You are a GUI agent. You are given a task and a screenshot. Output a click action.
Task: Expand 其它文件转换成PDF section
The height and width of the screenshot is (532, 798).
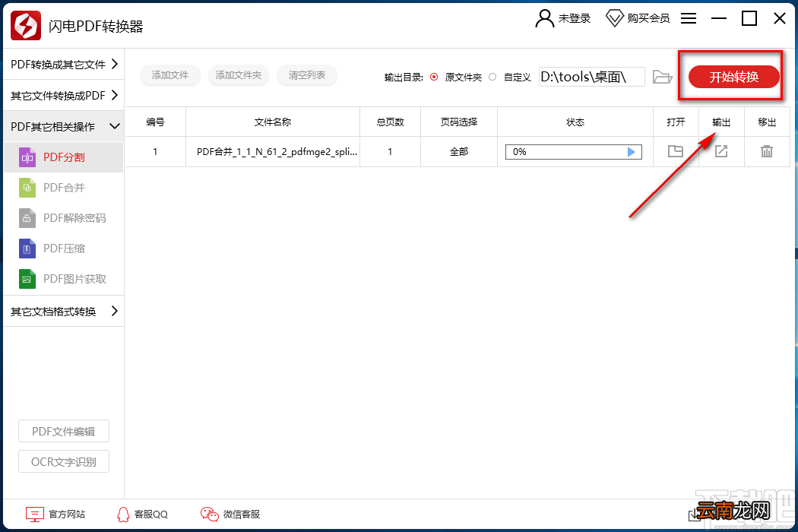pyautogui.click(x=64, y=95)
